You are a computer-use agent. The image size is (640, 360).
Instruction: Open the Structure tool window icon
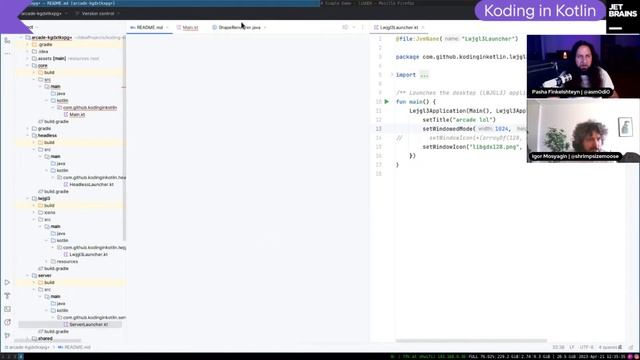[7, 40]
